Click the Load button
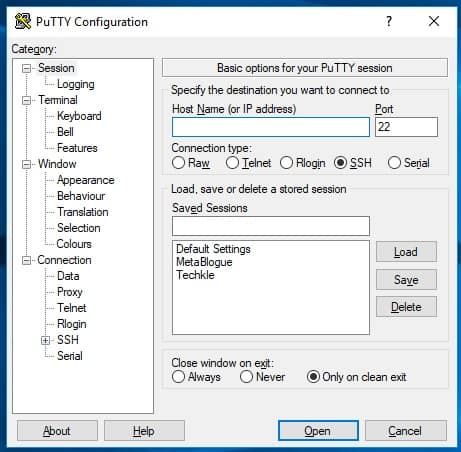The width and height of the screenshot is (461, 452). click(x=406, y=252)
